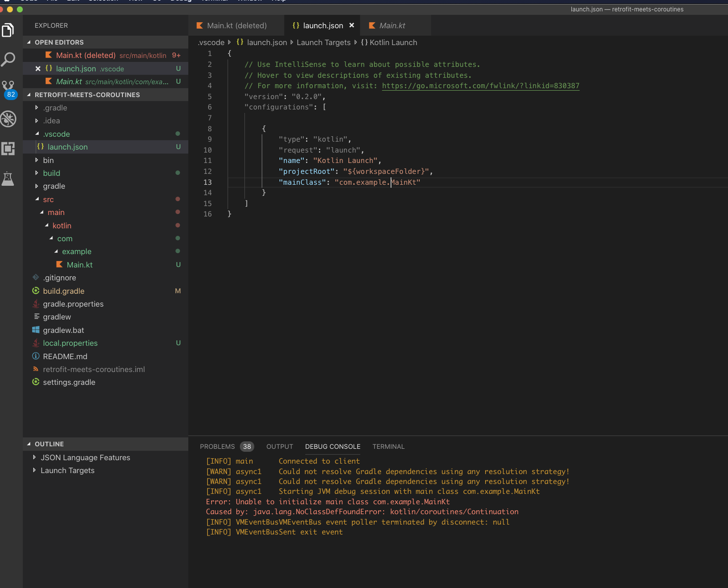Open README.md file
This screenshot has width=728, height=588.
[x=106, y=356]
